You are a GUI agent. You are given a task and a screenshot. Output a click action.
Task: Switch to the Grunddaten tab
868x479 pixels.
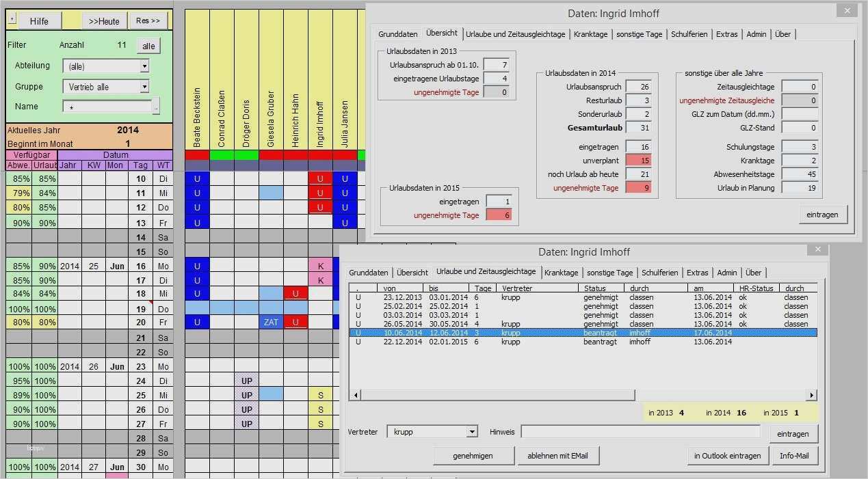369,272
